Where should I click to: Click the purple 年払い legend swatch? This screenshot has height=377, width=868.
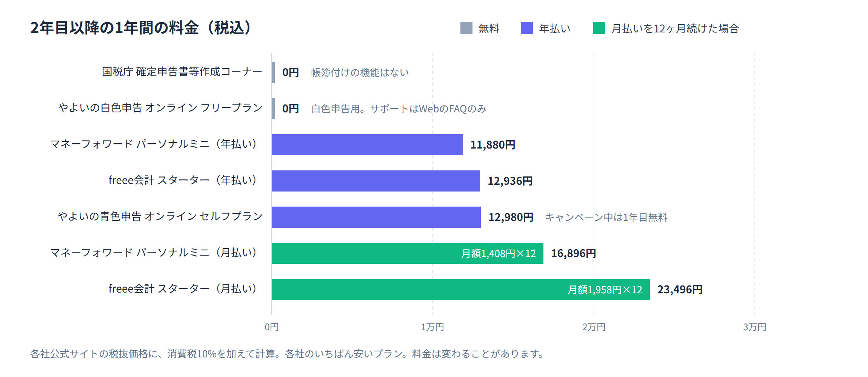527,28
